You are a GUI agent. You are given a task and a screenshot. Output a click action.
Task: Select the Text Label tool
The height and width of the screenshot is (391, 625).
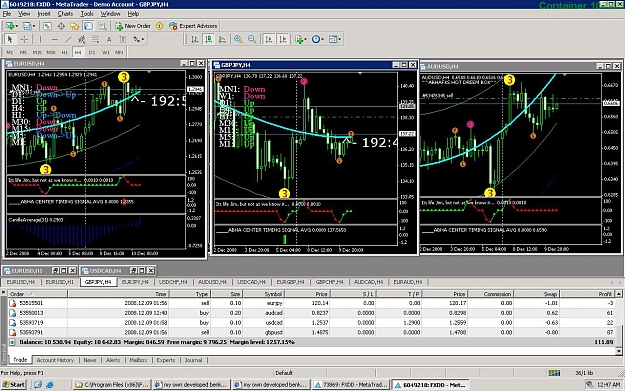pyautogui.click(x=123, y=39)
